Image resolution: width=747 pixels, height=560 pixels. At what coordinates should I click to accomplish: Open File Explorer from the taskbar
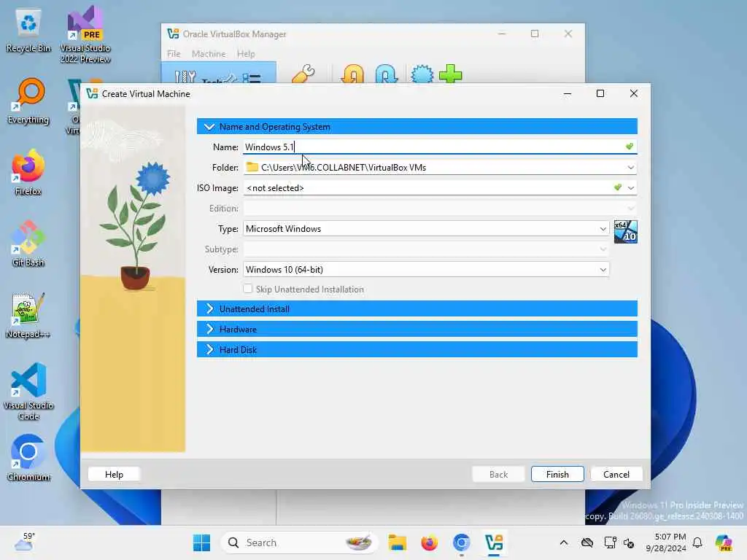(x=397, y=542)
